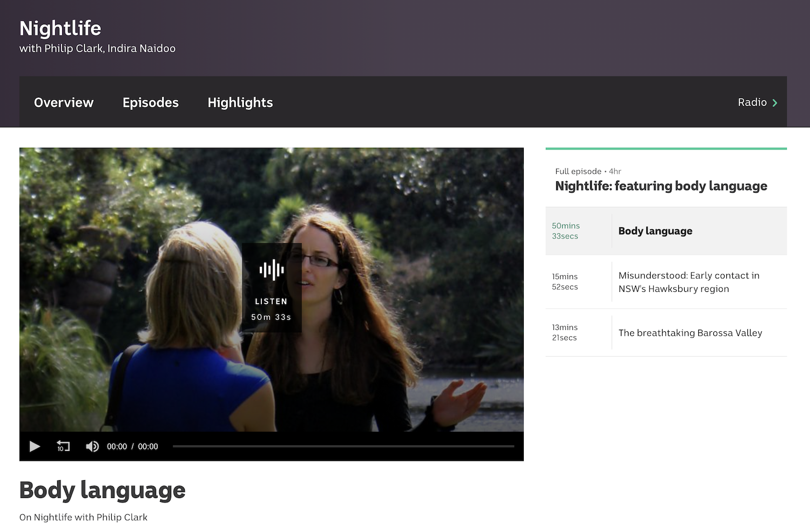Open the Nightlife show title link
Screen dimensions: 810x532
[60, 28]
